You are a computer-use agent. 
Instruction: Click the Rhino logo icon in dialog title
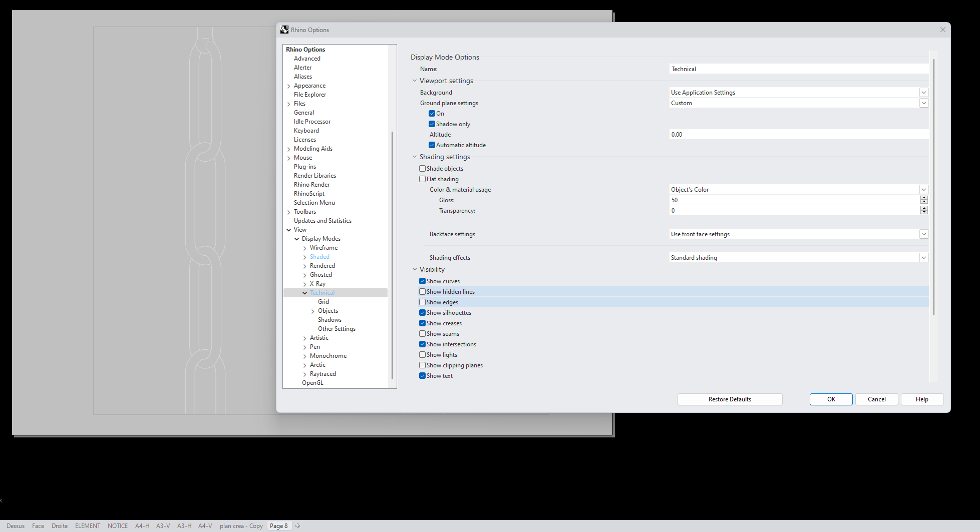pyautogui.click(x=284, y=30)
